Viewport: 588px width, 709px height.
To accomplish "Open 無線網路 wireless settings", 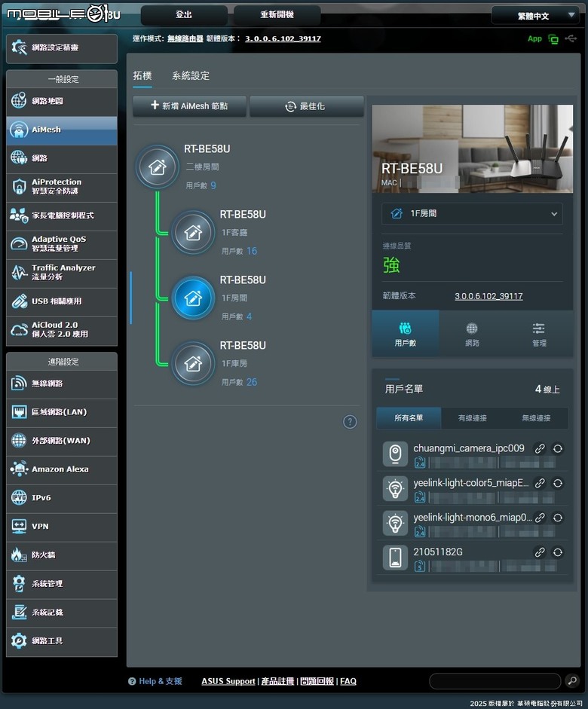I will [x=62, y=384].
